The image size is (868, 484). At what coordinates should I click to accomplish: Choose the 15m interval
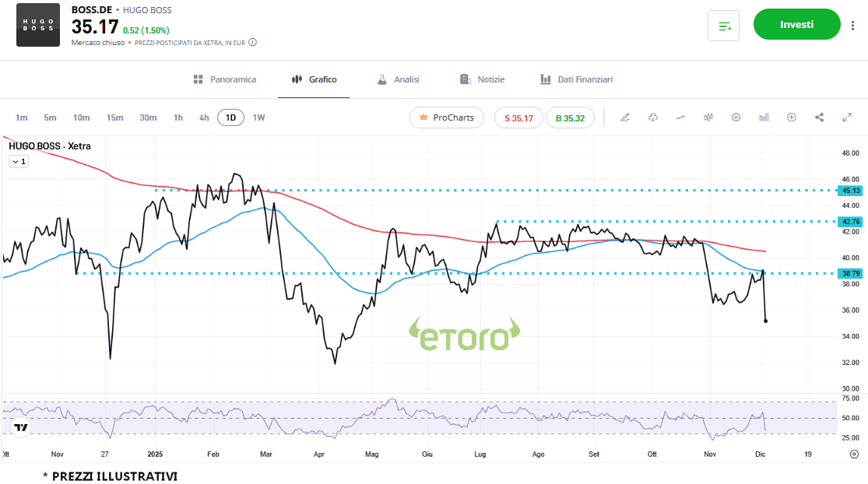pyautogui.click(x=114, y=117)
